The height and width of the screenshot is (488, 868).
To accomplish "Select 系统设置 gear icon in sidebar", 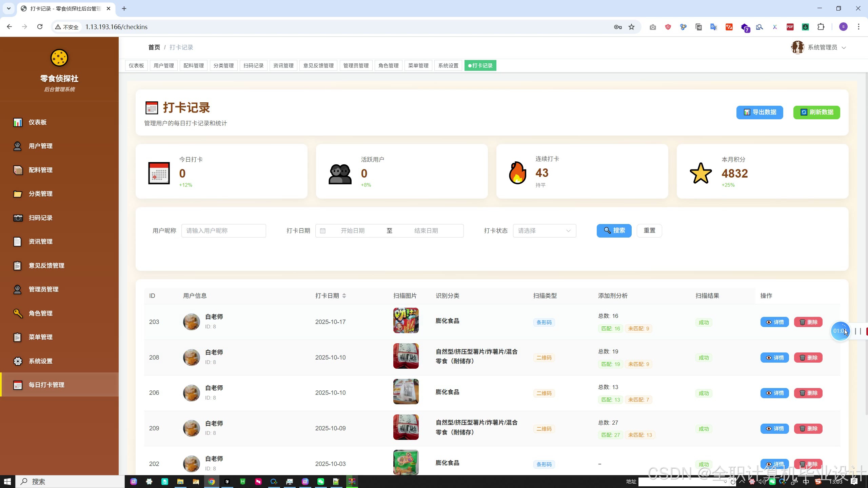I will (x=18, y=361).
